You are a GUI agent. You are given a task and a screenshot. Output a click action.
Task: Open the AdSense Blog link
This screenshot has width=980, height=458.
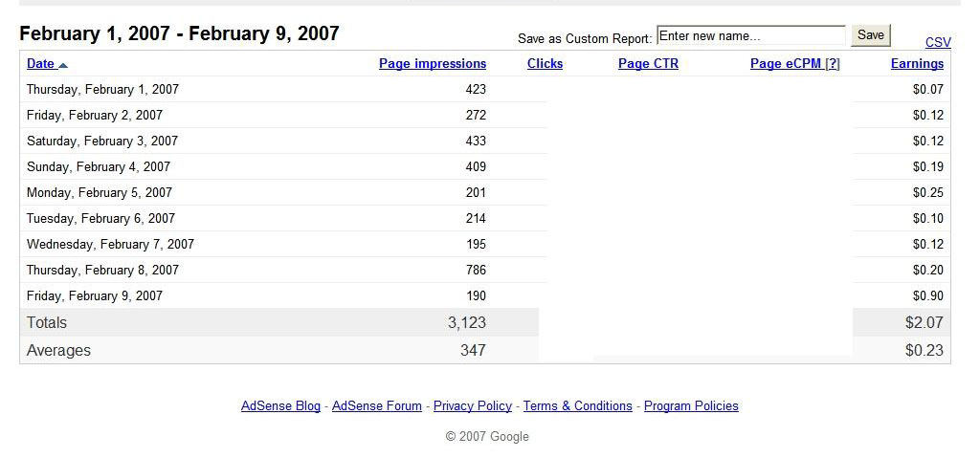pyautogui.click(x=280, y=406)
